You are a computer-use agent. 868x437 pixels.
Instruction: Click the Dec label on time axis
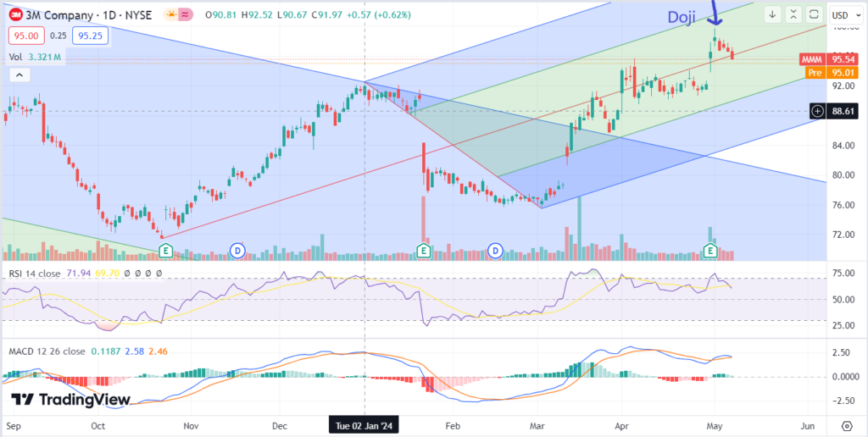pyautogui.click(x=280, y=427)
